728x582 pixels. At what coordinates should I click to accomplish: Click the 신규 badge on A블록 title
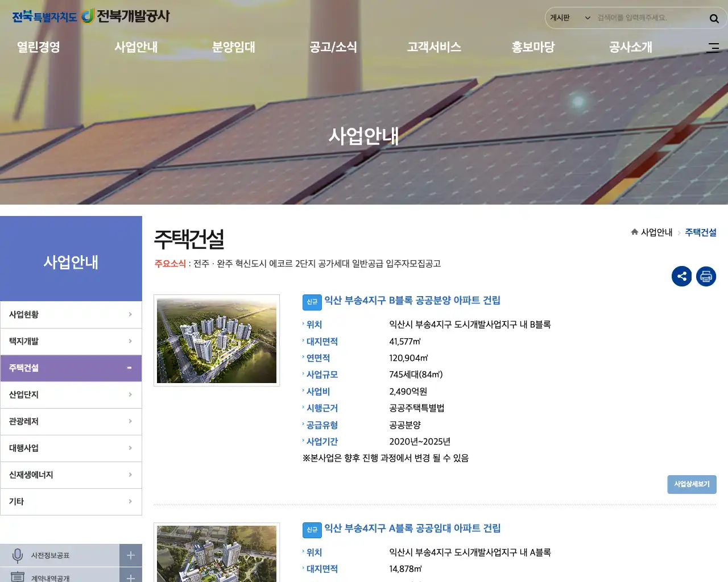pos(312,530)
